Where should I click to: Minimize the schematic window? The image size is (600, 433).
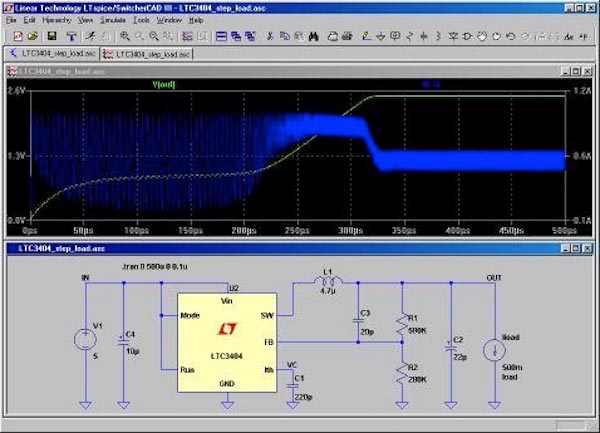pos(566,248)
